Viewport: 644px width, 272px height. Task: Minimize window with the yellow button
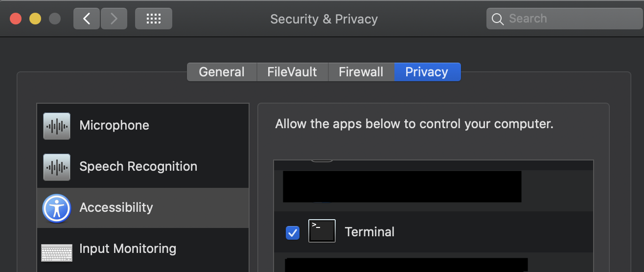(35, 19)
